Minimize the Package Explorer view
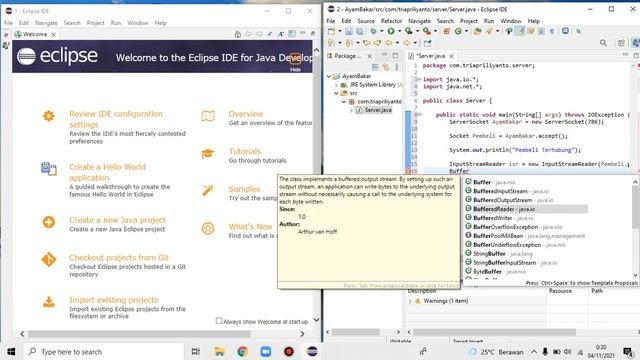The image size is (640, 360). 384,55
